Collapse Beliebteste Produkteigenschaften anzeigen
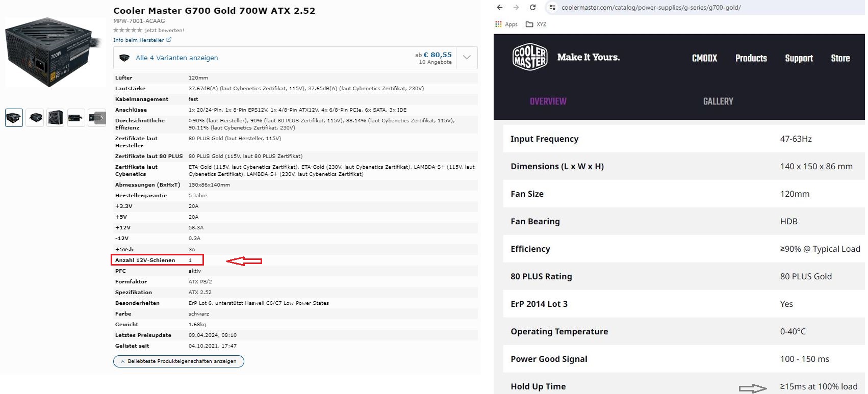Image resolution: width=868 pixels, height=394 pixels. 178,361
